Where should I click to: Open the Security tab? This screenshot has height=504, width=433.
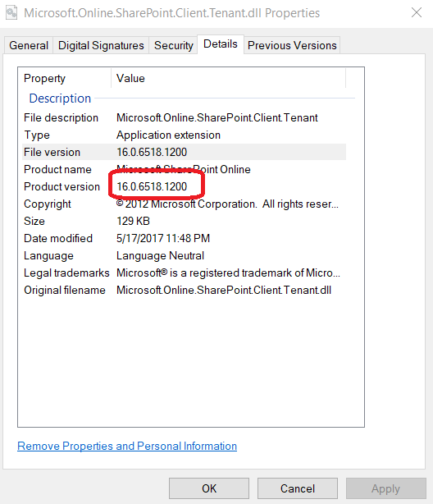[x=174, y=45]
